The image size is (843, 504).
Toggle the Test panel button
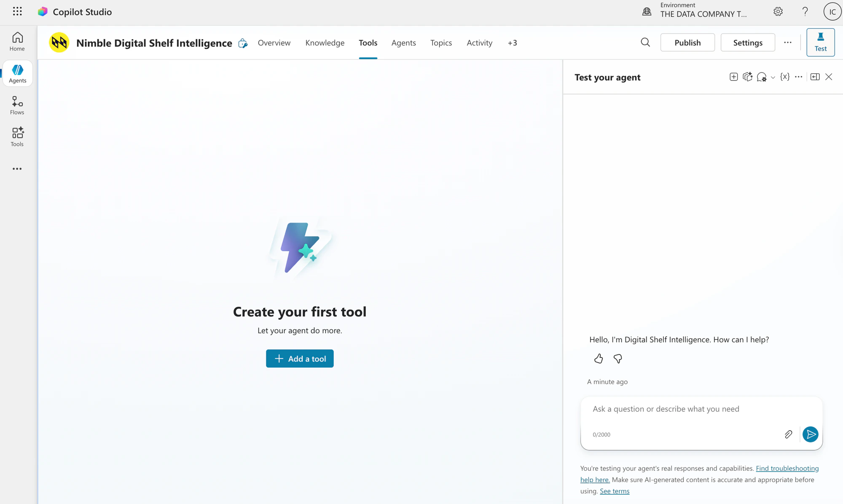(820, 42)
